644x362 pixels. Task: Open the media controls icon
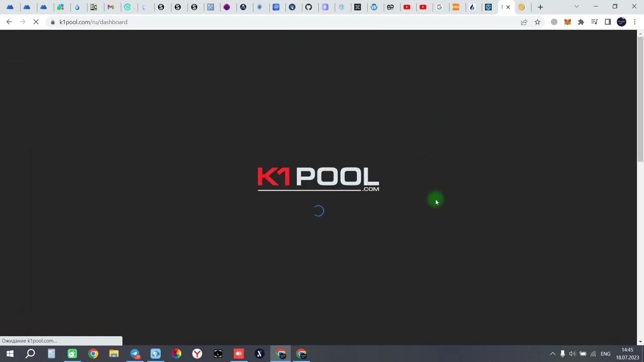pos(594,22)
